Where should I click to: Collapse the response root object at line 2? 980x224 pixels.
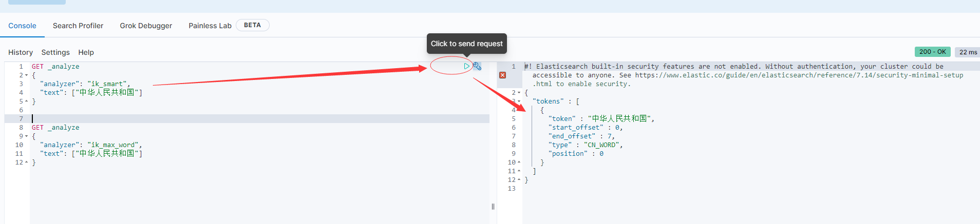[x=519, y=93]
